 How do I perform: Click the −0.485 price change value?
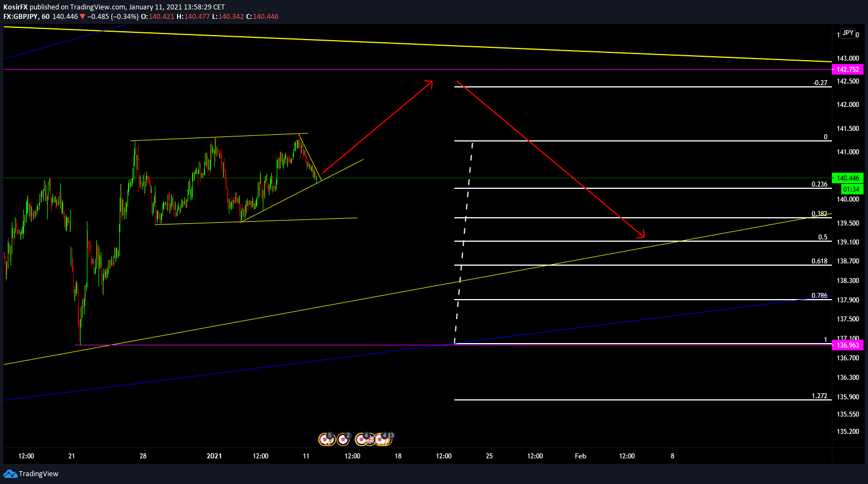pyautogui.click(x=97, y=17)
